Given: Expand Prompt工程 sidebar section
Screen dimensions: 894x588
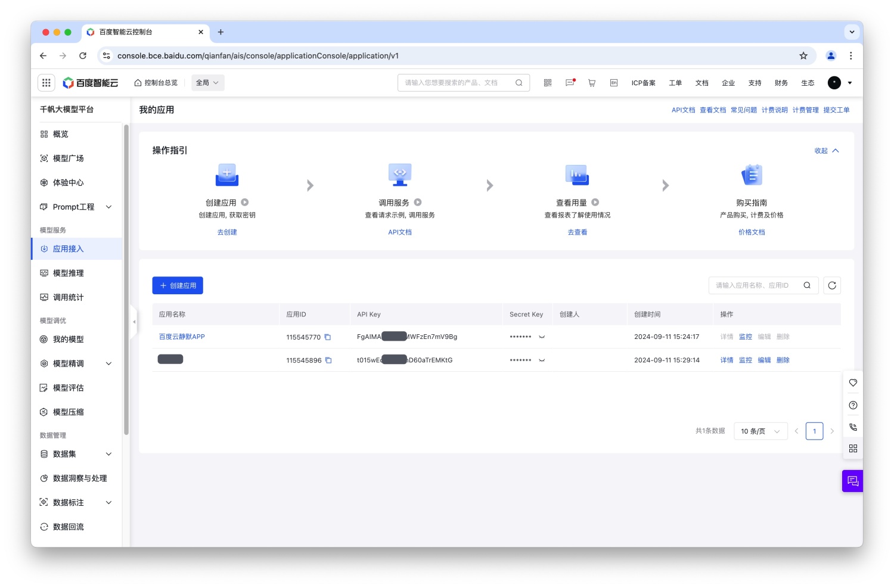Looking at the screenshot, I should coord(108,207).
